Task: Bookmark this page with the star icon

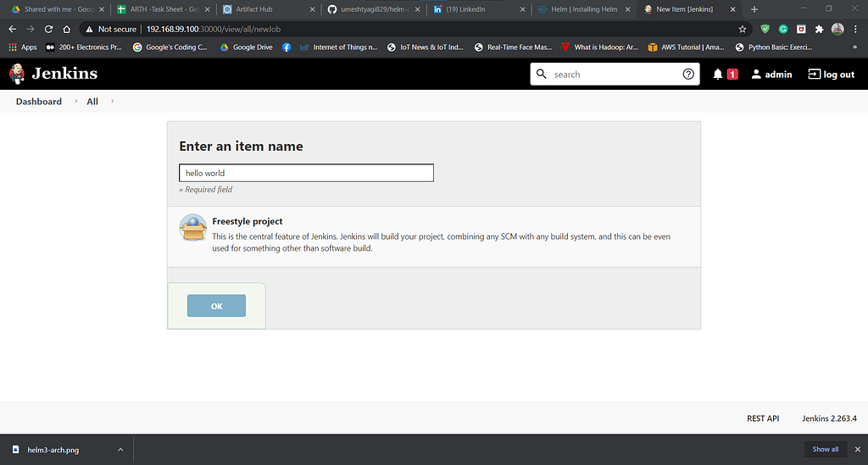Action: [743, 30]
